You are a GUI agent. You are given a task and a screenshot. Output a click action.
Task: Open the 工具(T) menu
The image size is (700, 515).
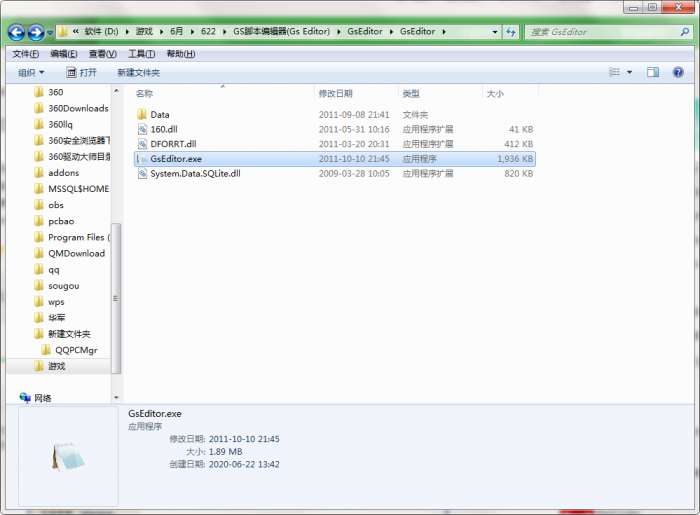[142, 54]
